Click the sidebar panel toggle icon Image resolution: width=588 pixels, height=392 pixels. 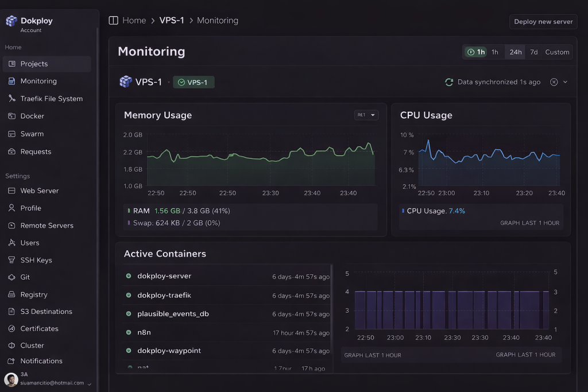[x=114, y=21]
